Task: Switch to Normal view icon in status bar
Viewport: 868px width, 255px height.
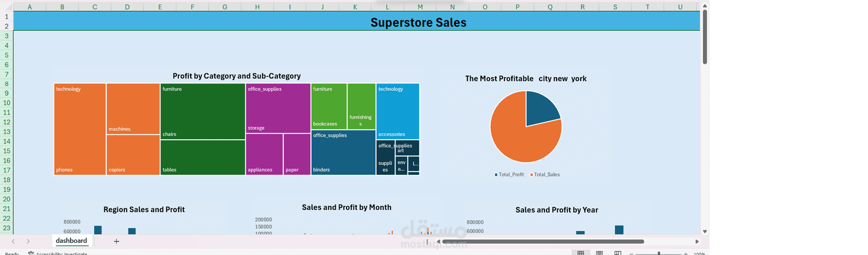Action: pos(581,253)
